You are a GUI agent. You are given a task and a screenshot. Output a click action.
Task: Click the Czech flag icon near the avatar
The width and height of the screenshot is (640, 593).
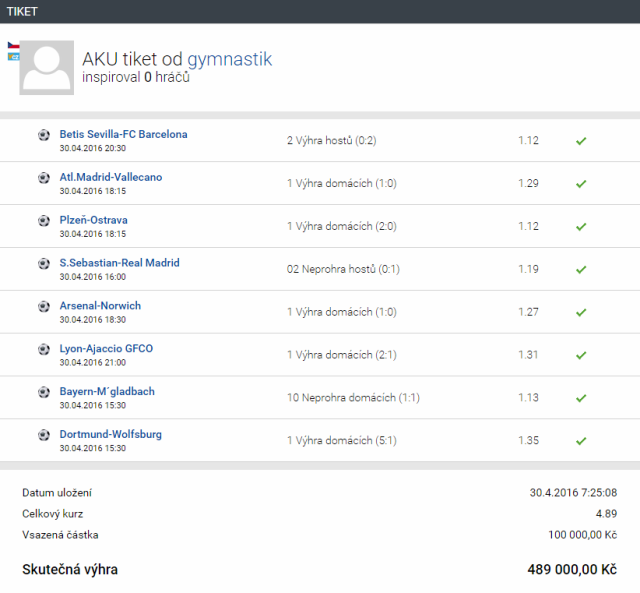[x=13, y=46]
